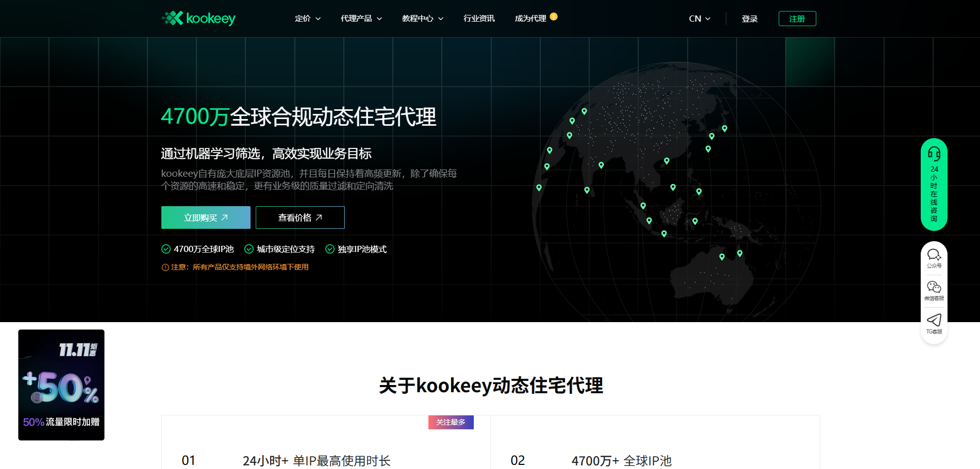
Task: Expand the 定价 dropdown
Action: pyautogui.click(x=307, y=18)
